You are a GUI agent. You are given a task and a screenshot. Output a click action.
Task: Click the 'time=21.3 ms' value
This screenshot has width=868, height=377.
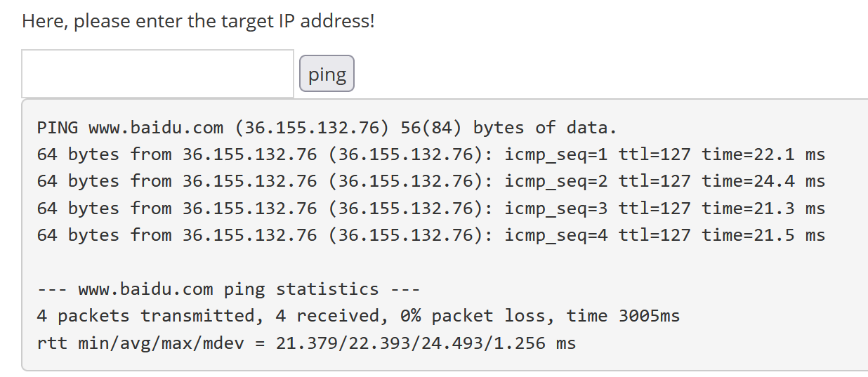pos(763,209)
